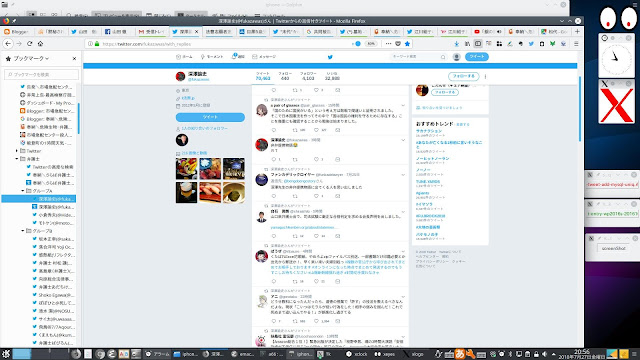Click the blue bookmark star in address bar
This screenshot has width=640, height=360.
[407, 44]
